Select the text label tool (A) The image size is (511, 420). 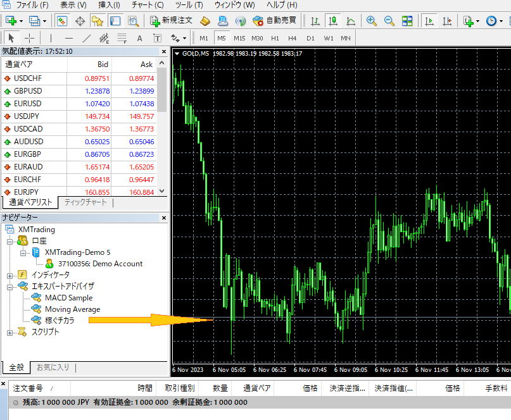pos(139,38)
